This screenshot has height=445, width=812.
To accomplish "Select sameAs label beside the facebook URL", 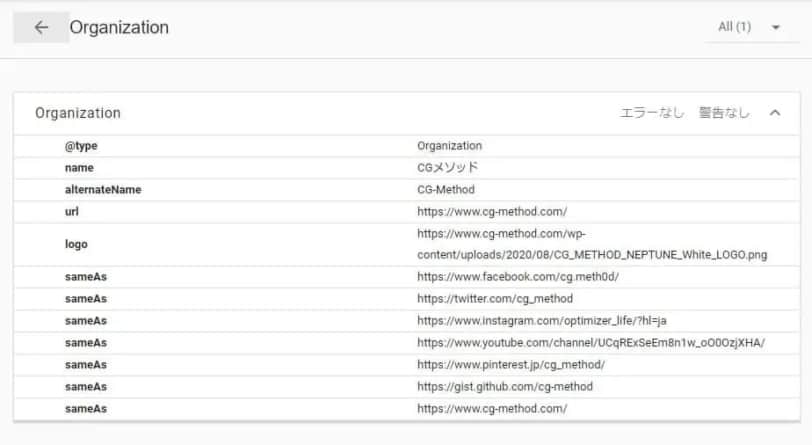I will pyautogui.click(x=86, y=277).
